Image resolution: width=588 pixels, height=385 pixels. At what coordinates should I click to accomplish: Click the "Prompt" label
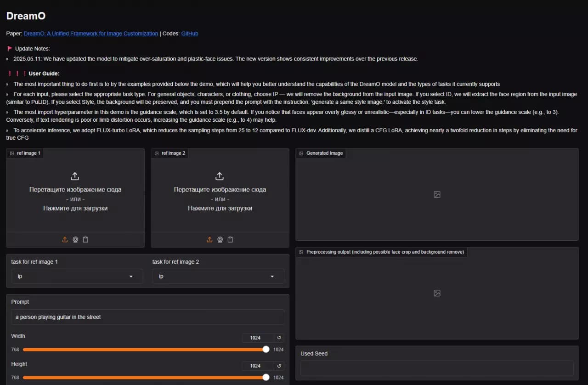pos(20,302)
